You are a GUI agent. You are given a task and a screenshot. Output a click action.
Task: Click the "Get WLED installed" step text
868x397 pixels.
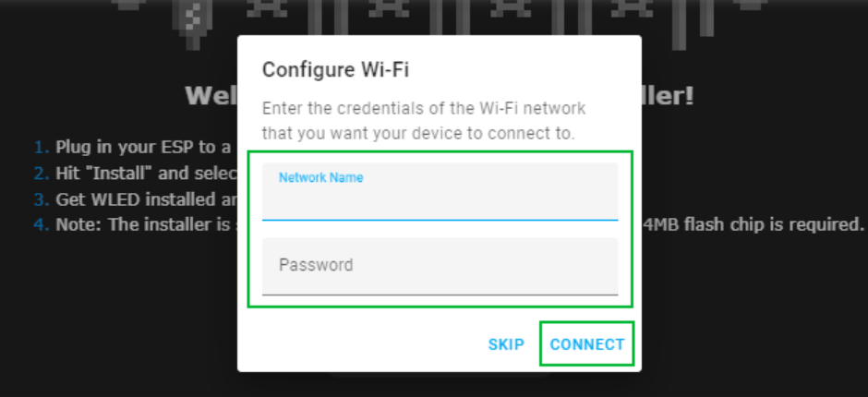(145, 198)
